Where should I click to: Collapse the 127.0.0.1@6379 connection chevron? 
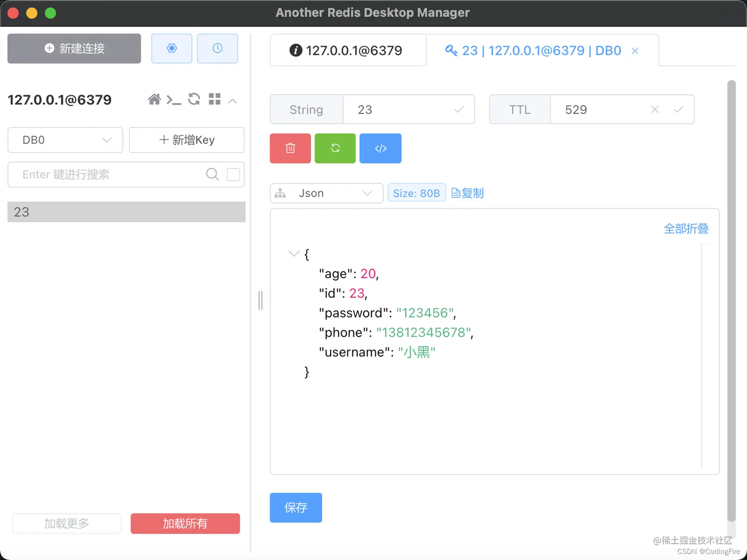point(233,101)
